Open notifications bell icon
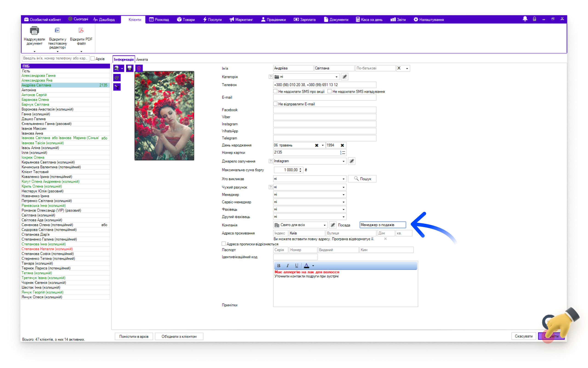This screenshot has width=588, height=368. click(x=525, y=19)
